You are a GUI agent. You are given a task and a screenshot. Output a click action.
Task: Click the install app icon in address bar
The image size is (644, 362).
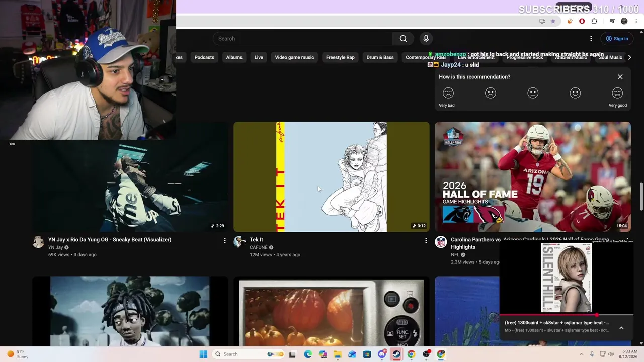[x=542, y=21]
